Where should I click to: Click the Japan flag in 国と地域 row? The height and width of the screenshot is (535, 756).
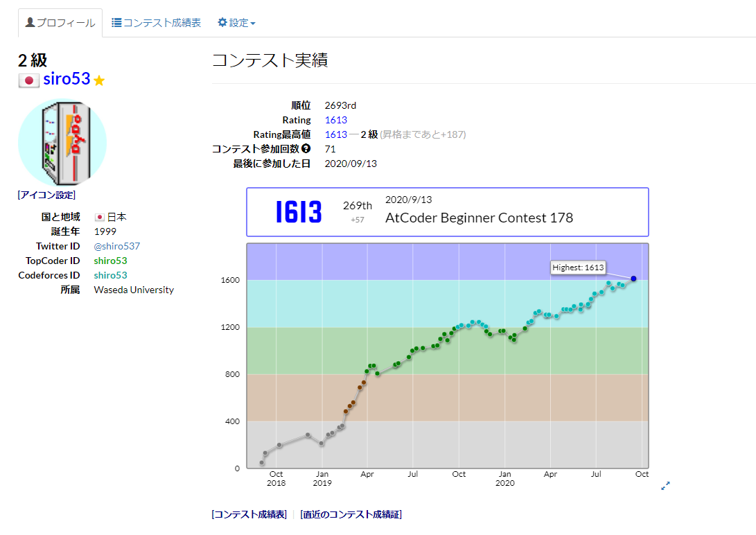coord(98,216)
